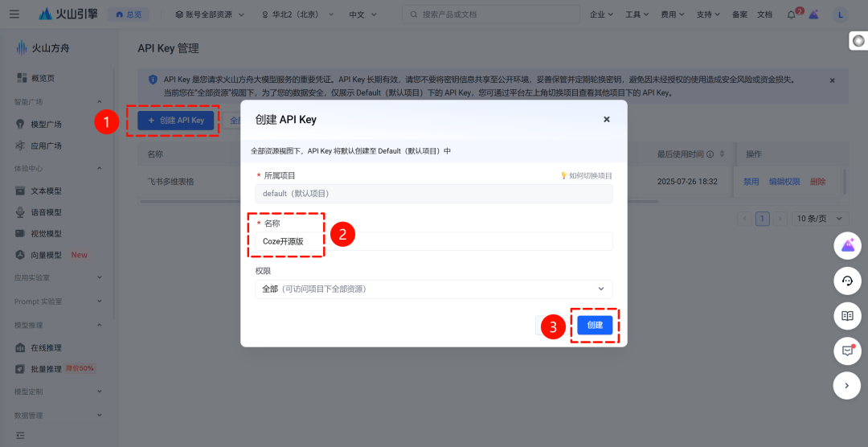This screenshot has height=447, width=868.
Task: Expand the 数据管理 section
Action: click(x=58, y=416)
